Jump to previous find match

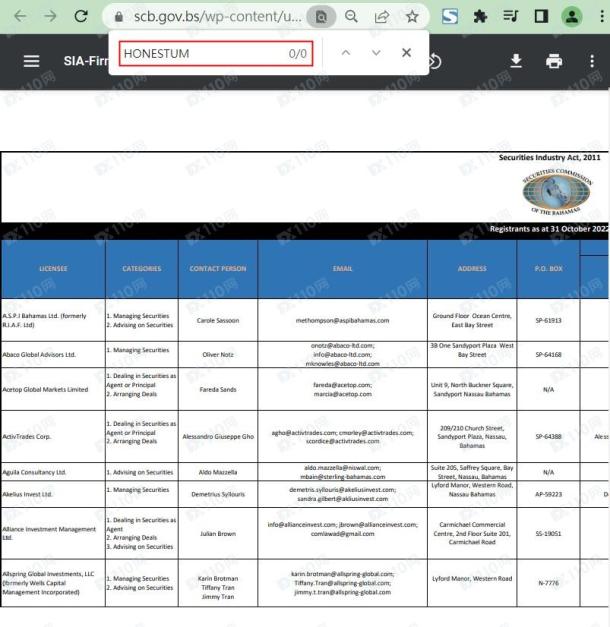[x=346, y=53]
